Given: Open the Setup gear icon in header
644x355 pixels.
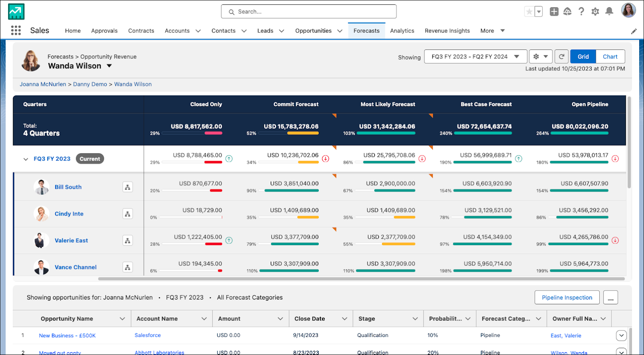Looking at the screenshot, I should coord(595,11).
